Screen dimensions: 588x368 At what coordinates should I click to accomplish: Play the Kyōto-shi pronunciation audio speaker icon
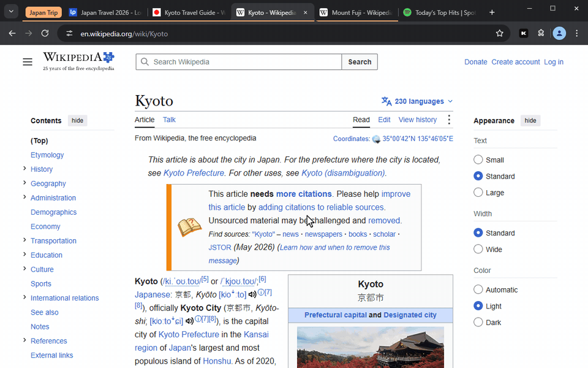[x=189, y=321]
